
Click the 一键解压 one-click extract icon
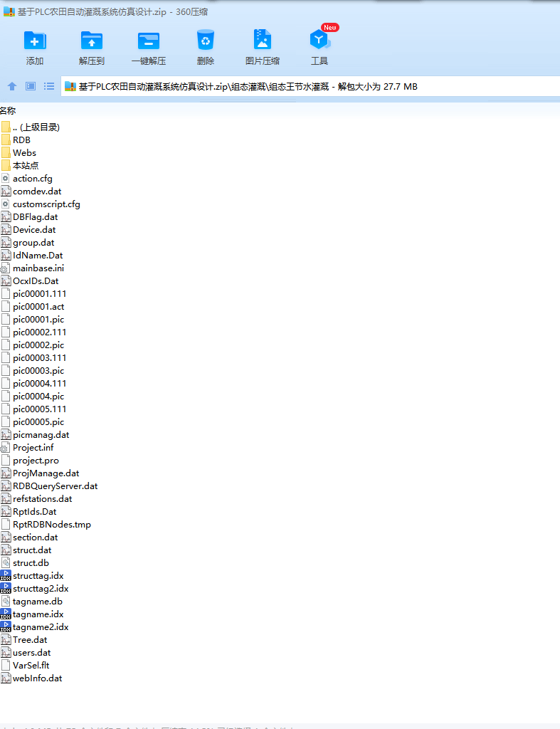click(149, 41)
